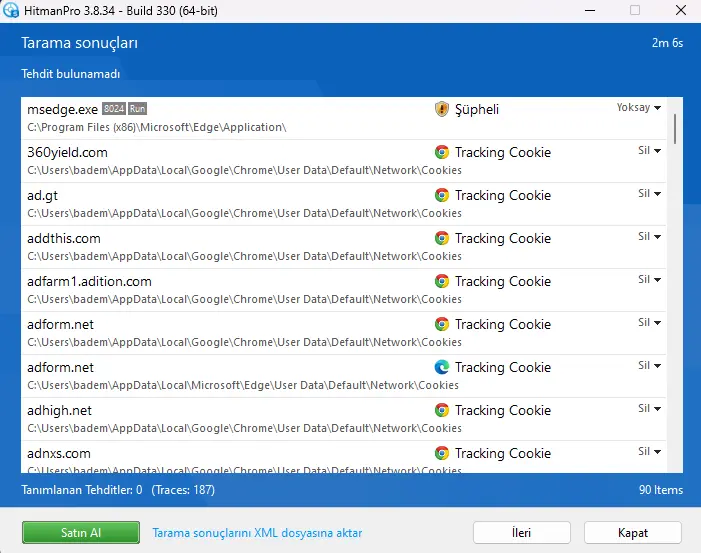Screen dimensions: 701x553
Task: Click the Chrome icon in the adfarm1.adition.com row
Action: (x=441, y=281)
